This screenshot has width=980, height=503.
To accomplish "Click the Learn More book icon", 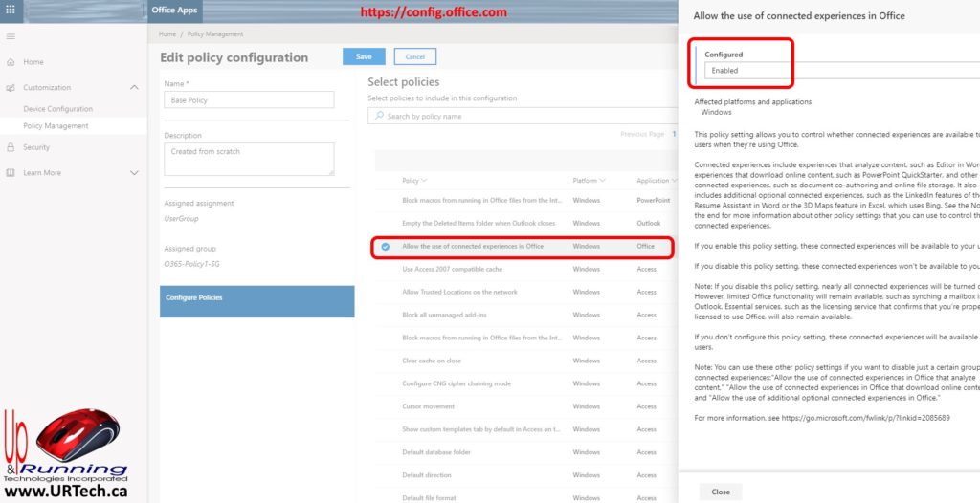I will point(11,173).
